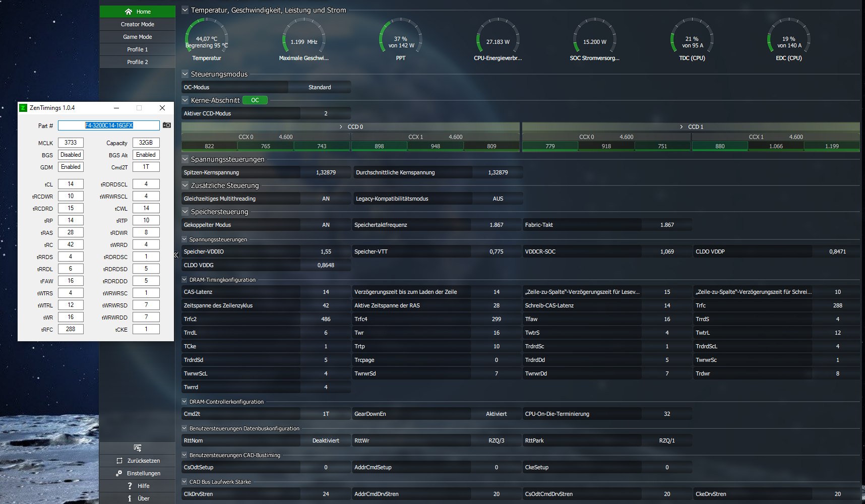Click the tRFC value 288 in ZenTimings
Viewport: 865px width, 504px height.
[x=71, y=329]
